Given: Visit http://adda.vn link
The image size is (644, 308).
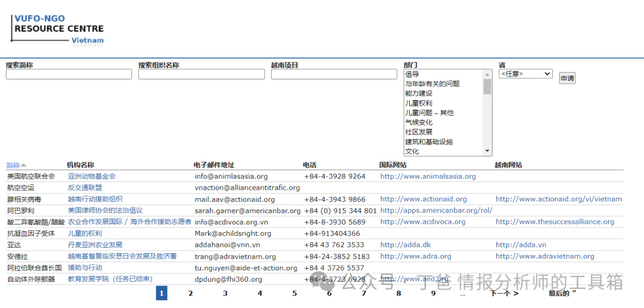Looking at the screenshot, I should click(x=521, y=245).
